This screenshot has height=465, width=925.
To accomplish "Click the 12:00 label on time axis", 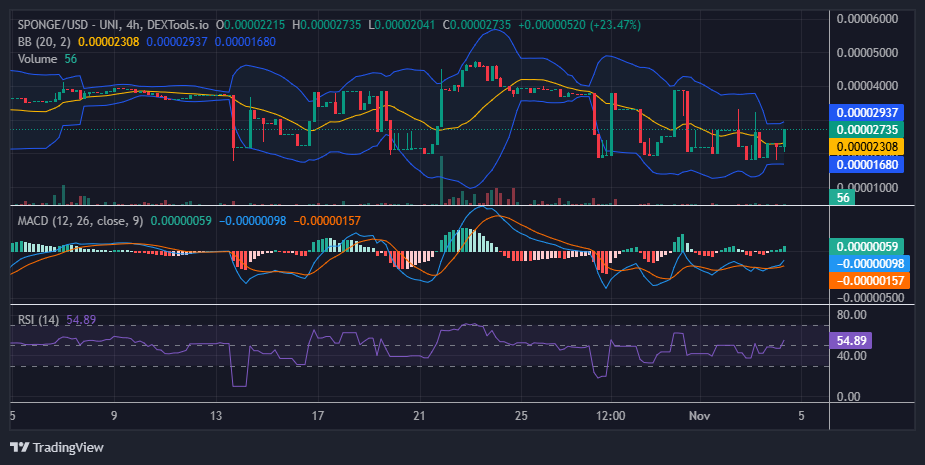I will point(611,415).
